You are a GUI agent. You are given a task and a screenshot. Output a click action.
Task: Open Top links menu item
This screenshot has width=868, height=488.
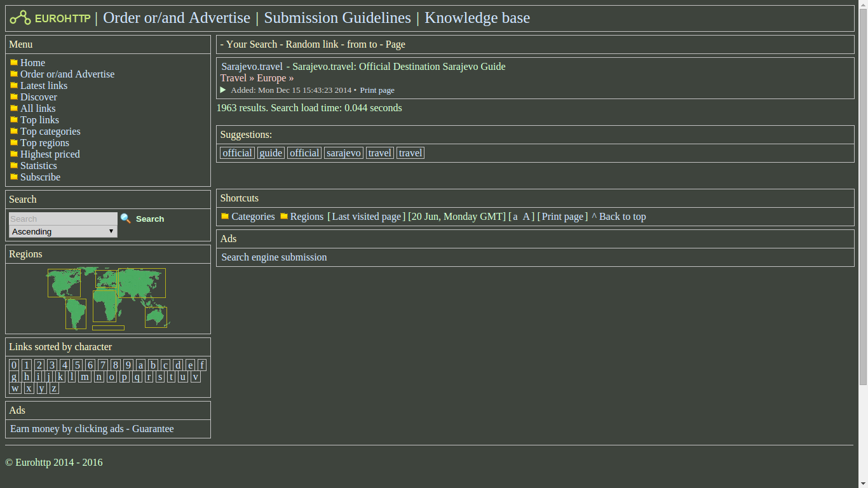coord(39,119)
